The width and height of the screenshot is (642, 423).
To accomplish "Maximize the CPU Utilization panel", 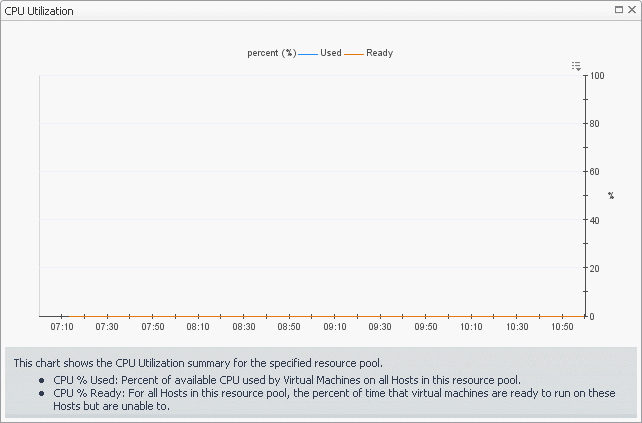I will pos(620,10).
